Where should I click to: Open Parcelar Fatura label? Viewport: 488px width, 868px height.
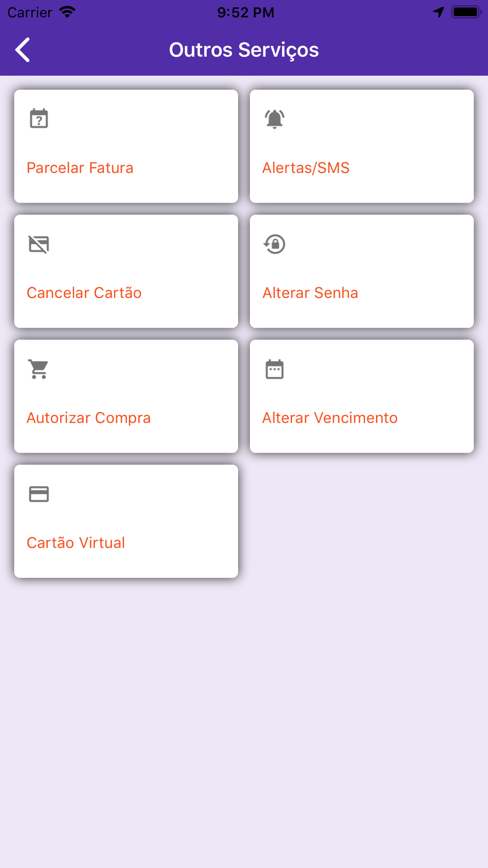click(x=80, y=168)
